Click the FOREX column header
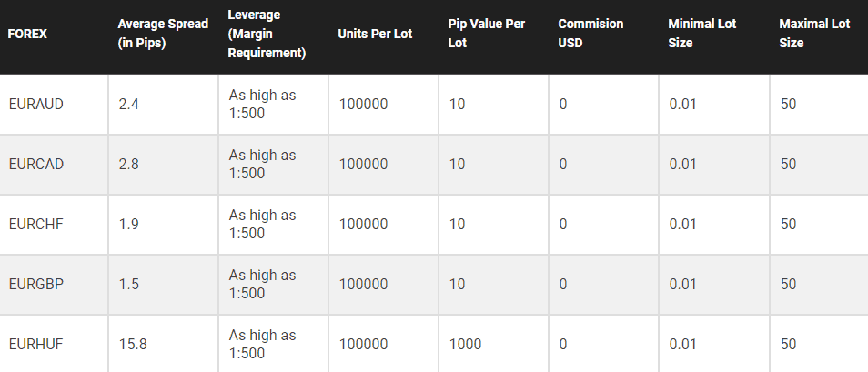This screenshot has width=868, height=372. 27,34
